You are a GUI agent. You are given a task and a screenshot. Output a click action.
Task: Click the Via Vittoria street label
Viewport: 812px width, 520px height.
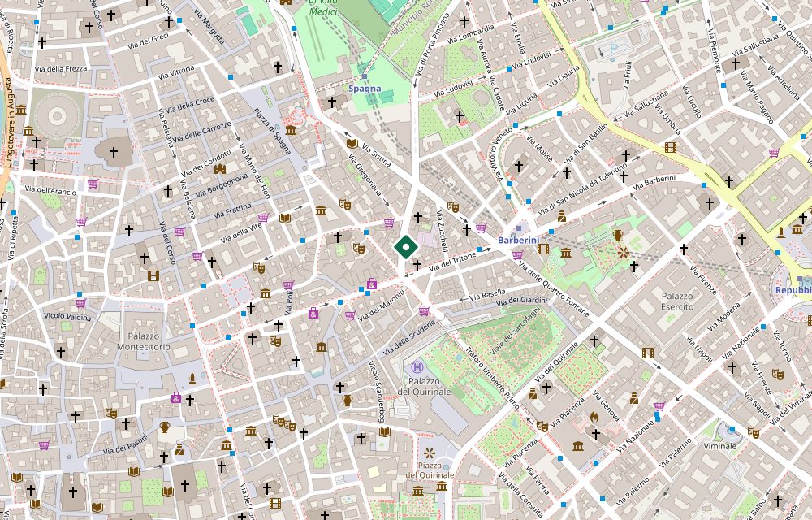[x=176, y=72]
